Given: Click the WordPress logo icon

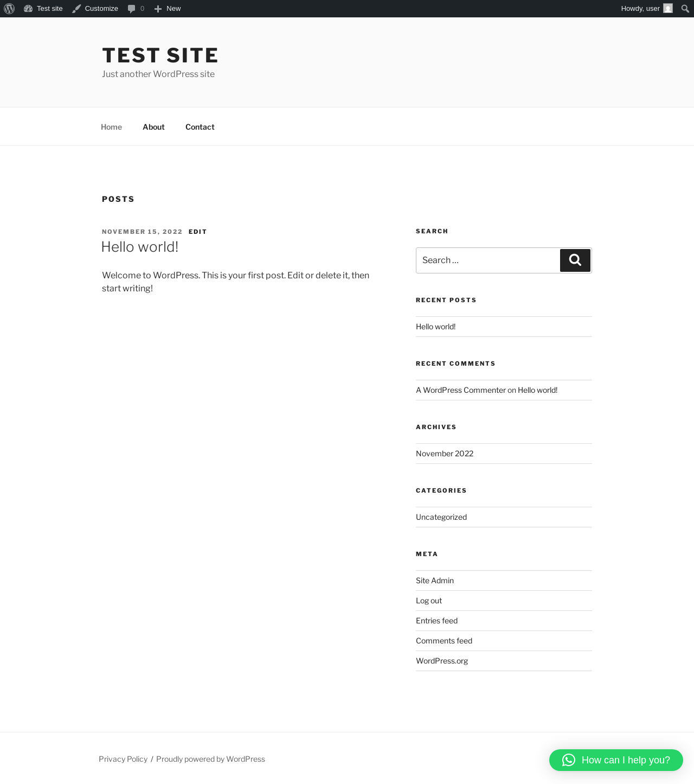Looking at the screenshot, I should tap(9, 9).
